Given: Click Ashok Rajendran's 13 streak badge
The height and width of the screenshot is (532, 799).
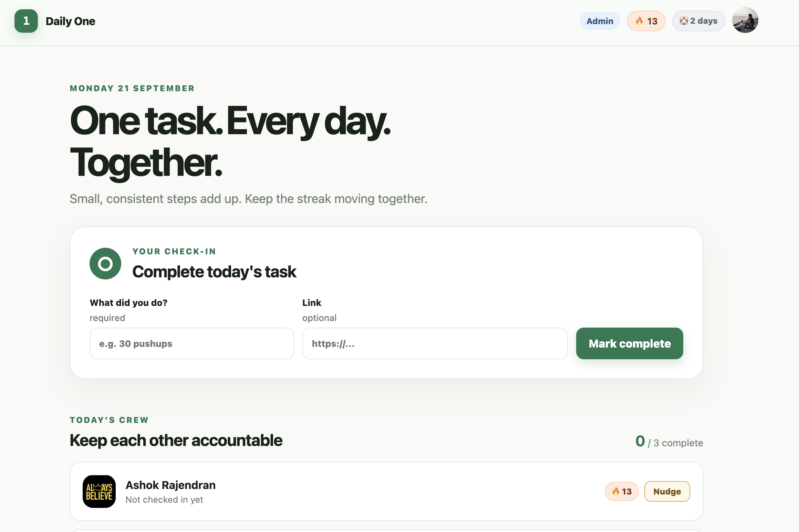Looking at the screenshot, I should [x=622, y=491].
